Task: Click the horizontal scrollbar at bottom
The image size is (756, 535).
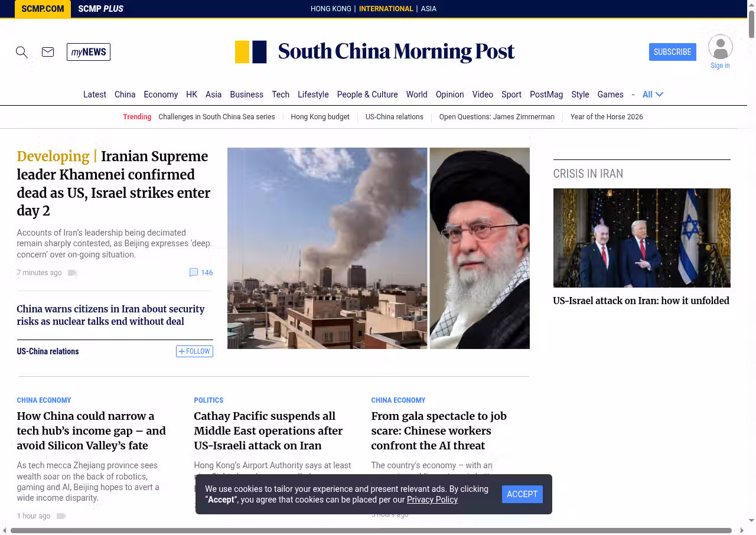Action: [x=371, y=530]
